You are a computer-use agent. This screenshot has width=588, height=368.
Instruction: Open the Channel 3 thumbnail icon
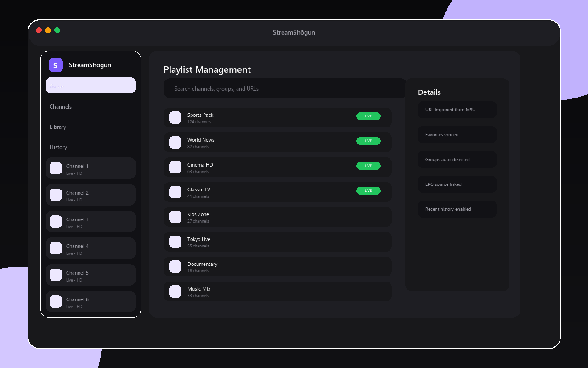[56, 222]
